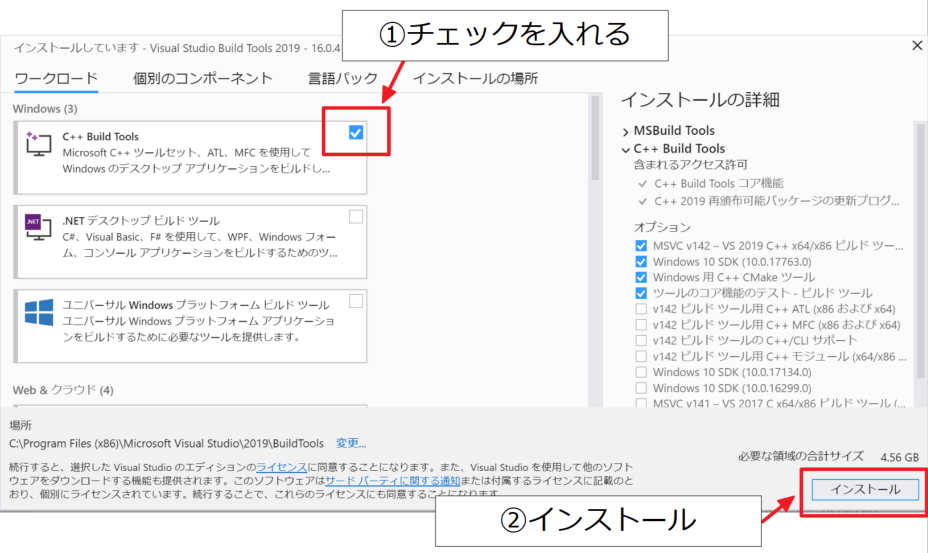Enable Windows 10 SDK (10.0.17134.0) checkbox
The image size is (928, 553).
[641, 372]
